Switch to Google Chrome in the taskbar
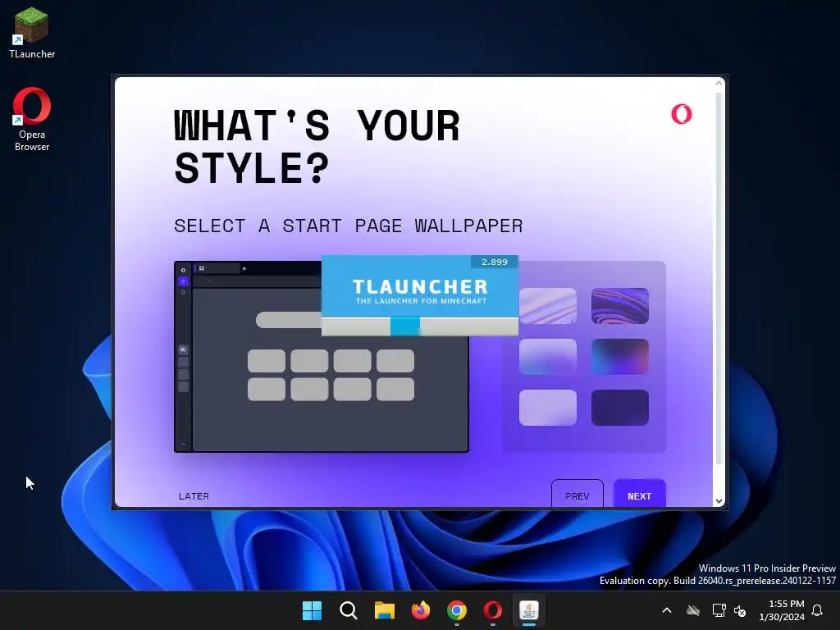The width and height of the screenshot is (840, 630). (457, 610)
